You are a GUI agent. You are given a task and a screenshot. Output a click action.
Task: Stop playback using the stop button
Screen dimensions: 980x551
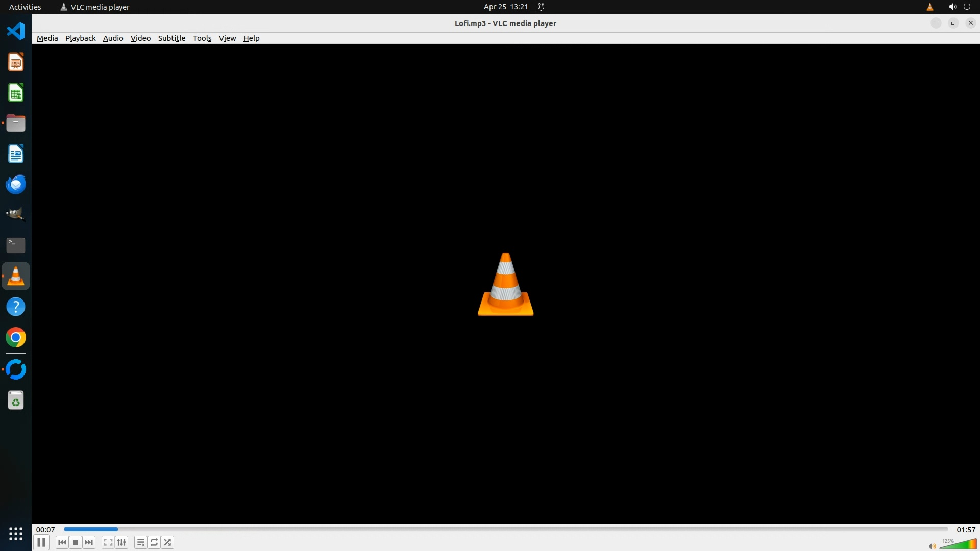(76, 542)
